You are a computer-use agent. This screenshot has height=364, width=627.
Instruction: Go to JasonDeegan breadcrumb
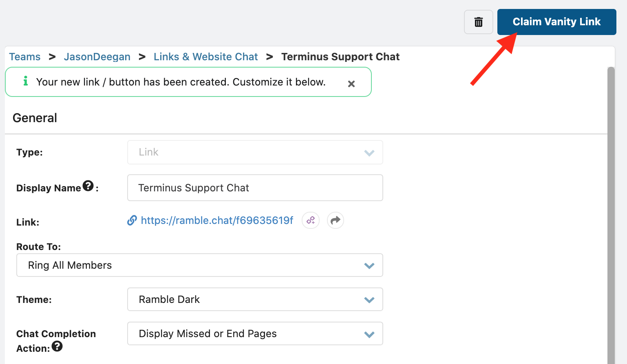[x=97, y=57]
